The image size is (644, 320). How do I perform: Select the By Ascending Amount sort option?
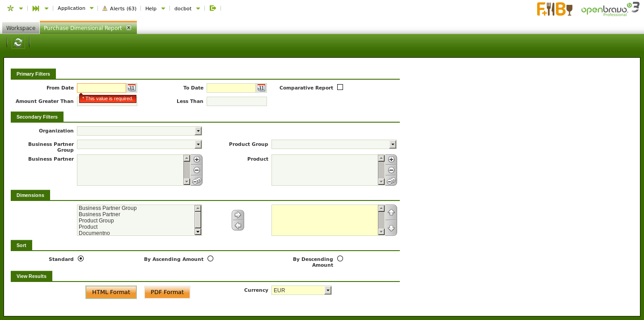(210, 259)
